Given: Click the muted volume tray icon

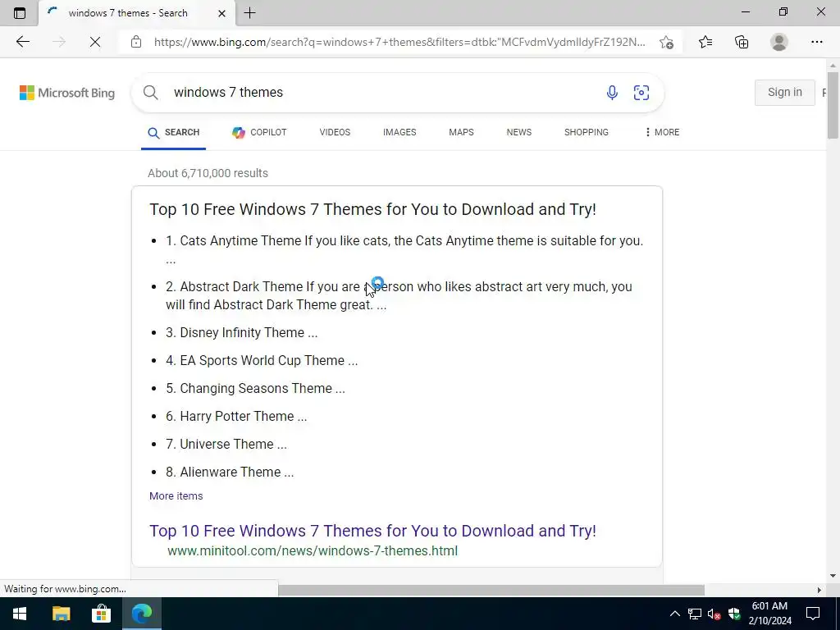Looking at the screenshot, I should [714, 614].
